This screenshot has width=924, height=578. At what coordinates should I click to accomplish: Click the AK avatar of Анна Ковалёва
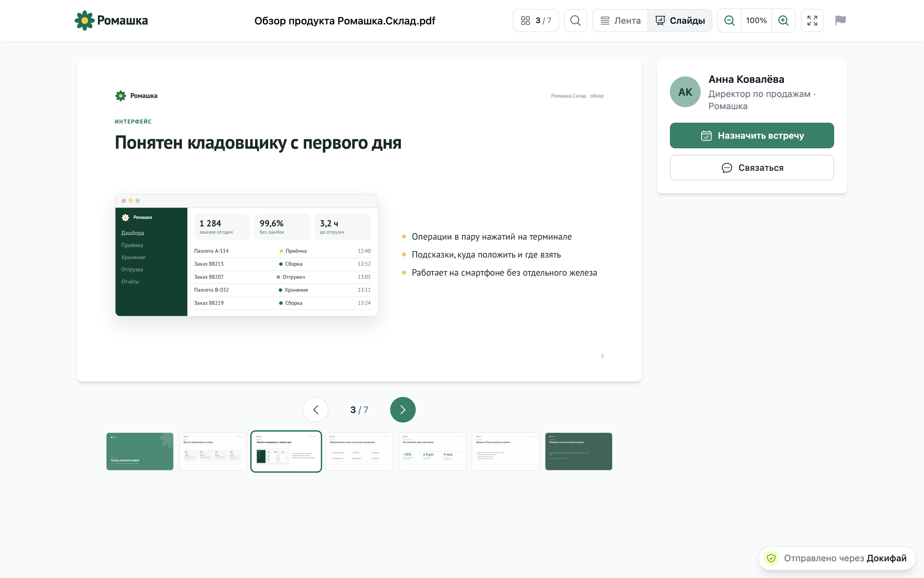685,92
